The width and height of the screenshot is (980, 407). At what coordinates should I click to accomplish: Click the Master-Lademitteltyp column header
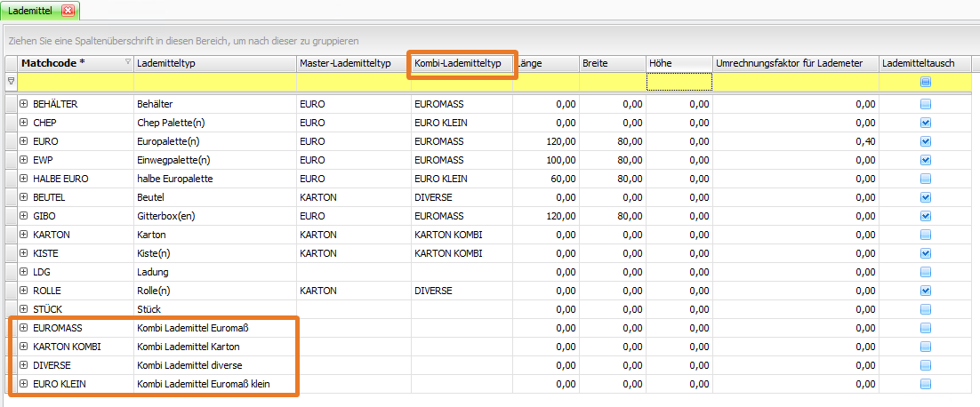click(347, 63)
